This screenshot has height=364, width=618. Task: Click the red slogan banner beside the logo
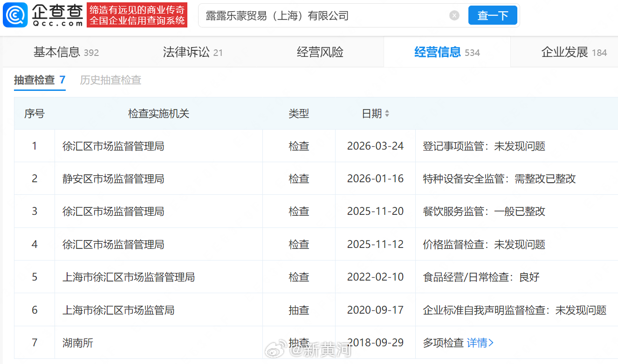(137, 15)
